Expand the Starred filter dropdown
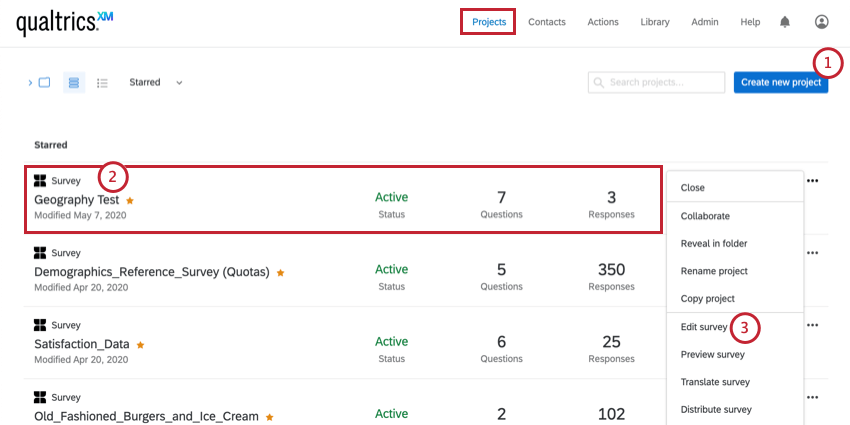This screenshot has width=850, height=425. click(x=156, y=82)
